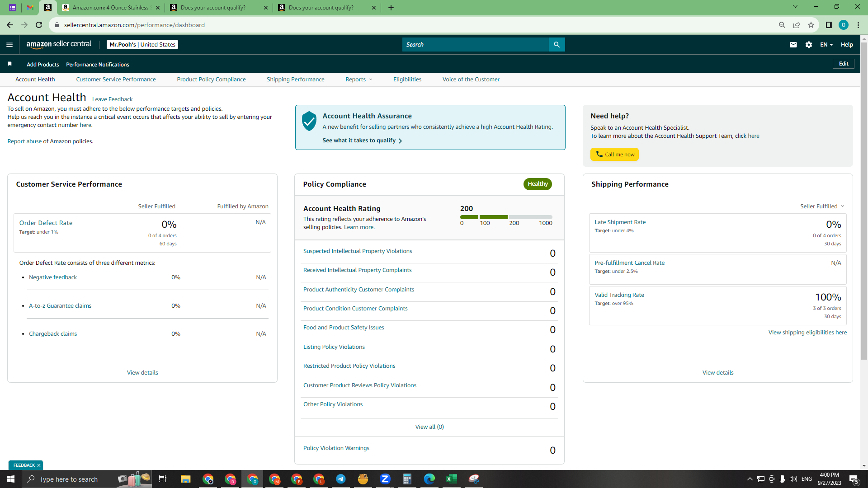Image resolution: width=868 pixels, height=488 pixels.
Task: Open the Help link
Action: (x=847, y=44)
